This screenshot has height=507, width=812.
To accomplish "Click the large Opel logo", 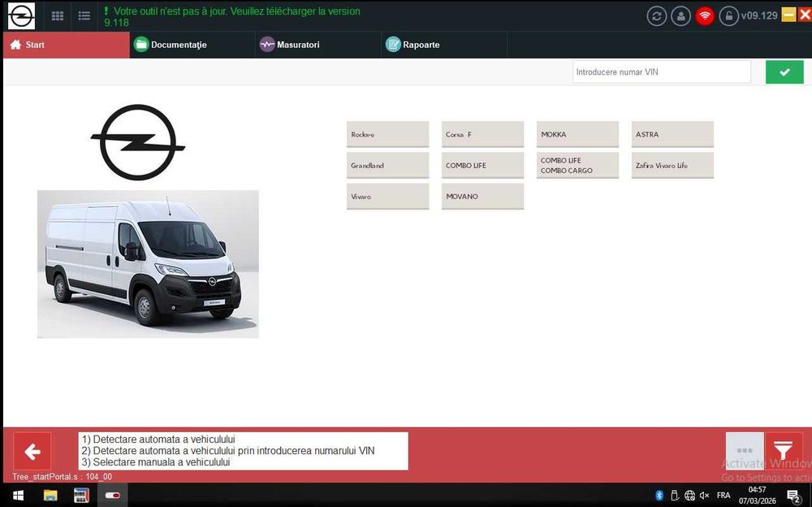I will pyautogui.click(x=138, y=142).
